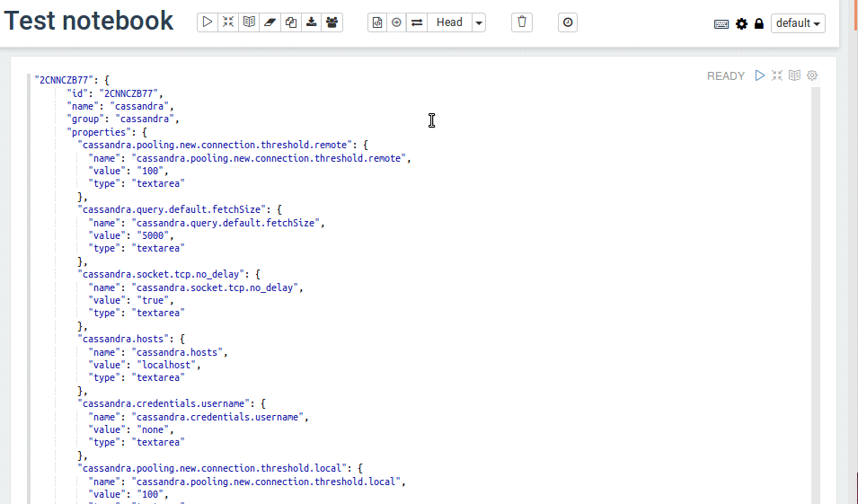858x504 pixels.
Task: Click the "cassandra.socket.tcp.no_delay": { key line
Action: coord(169,274)
